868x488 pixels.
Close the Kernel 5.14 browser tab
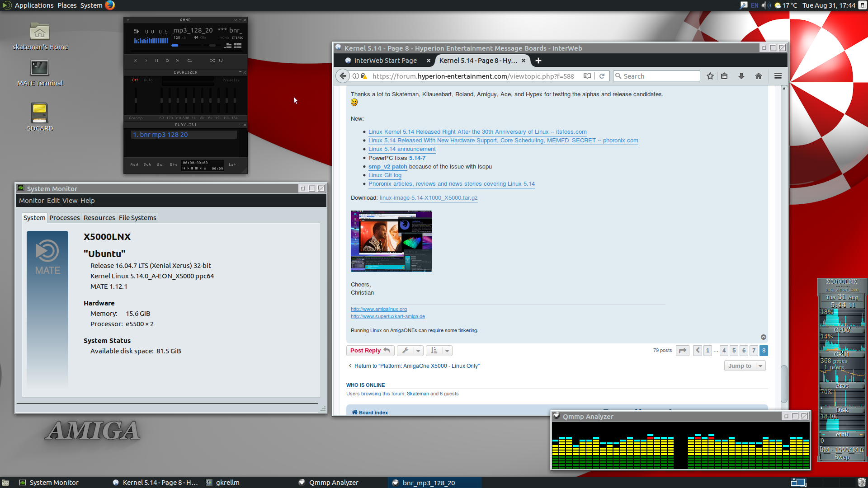[x=524, y=61]
